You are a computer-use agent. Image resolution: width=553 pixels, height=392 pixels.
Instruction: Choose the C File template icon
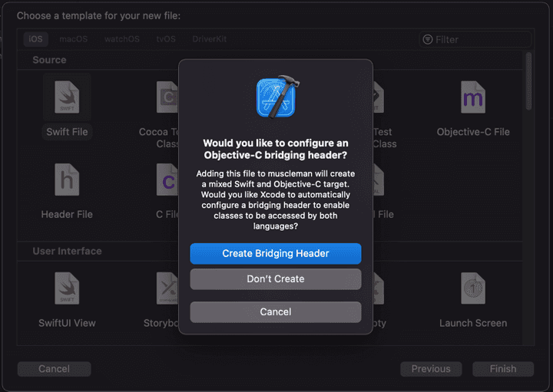point(167,180)
